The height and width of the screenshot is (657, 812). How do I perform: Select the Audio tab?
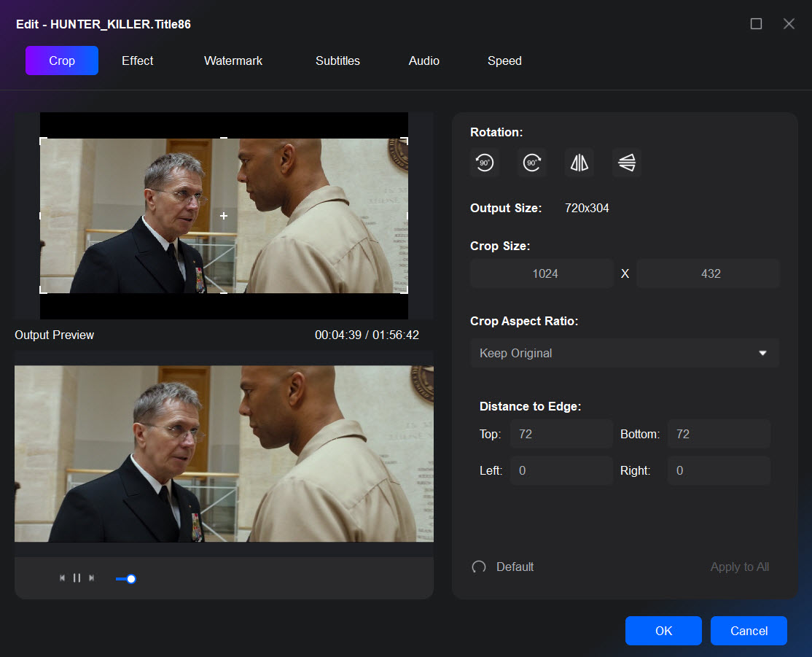point(423,61)
